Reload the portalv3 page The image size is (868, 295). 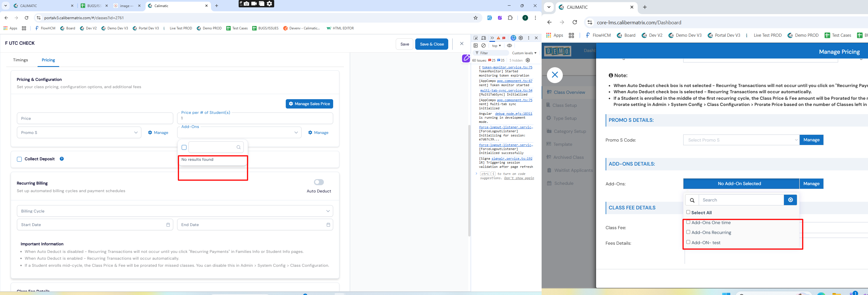[26, 18]
